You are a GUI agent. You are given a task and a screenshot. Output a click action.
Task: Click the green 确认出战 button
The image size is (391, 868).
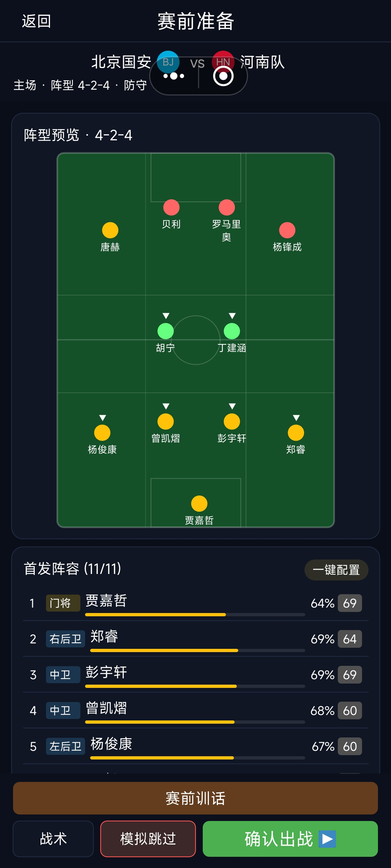(290, 839)
